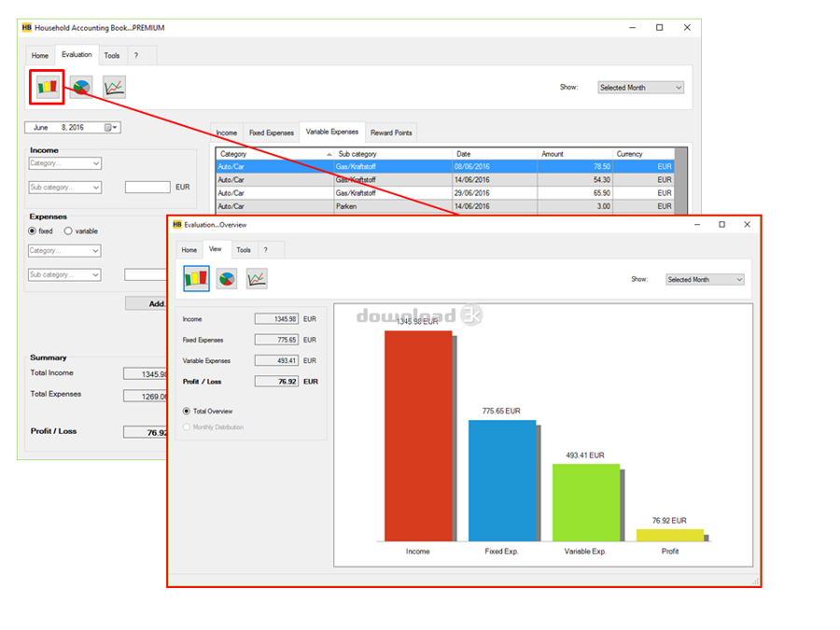This screenshot has width=840, height=630.
Task: Open calendar picker on the date field
Action: tap(108, 127)
